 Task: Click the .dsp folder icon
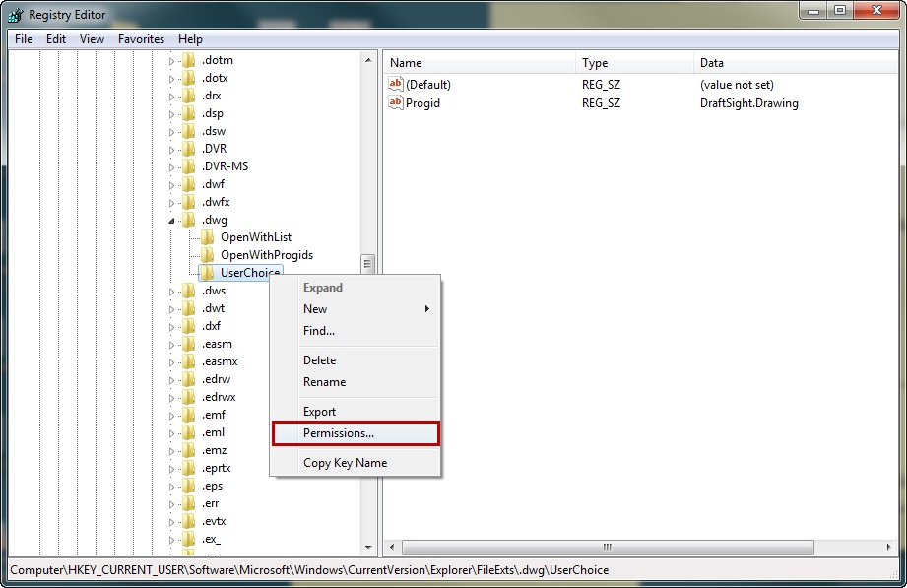[x=188, y=113]
